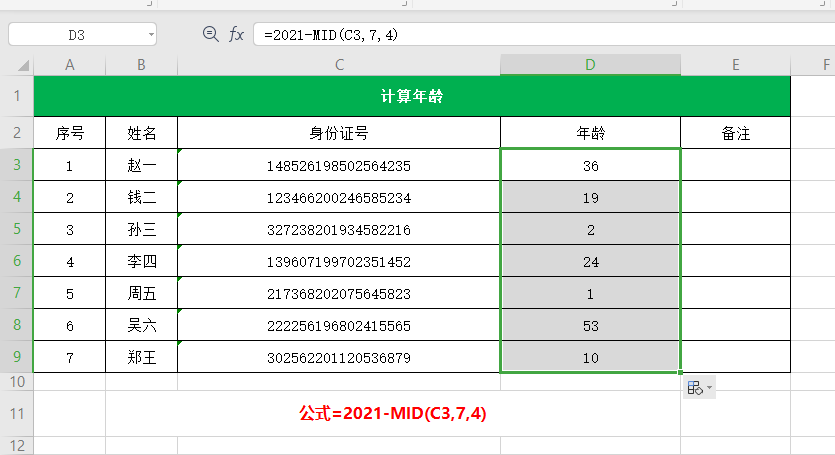Select column C header
The height and width of the screenshot is (455, 835).
click(x=339, y=65)
